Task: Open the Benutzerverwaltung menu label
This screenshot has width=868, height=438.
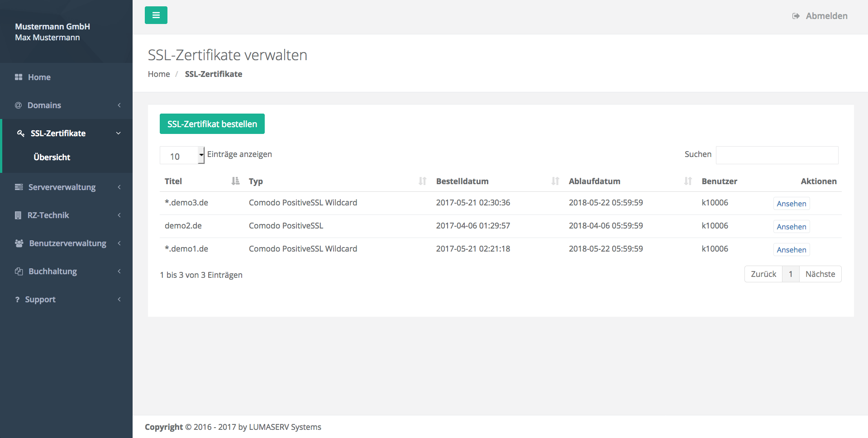Action: click(x=68, y=243)
